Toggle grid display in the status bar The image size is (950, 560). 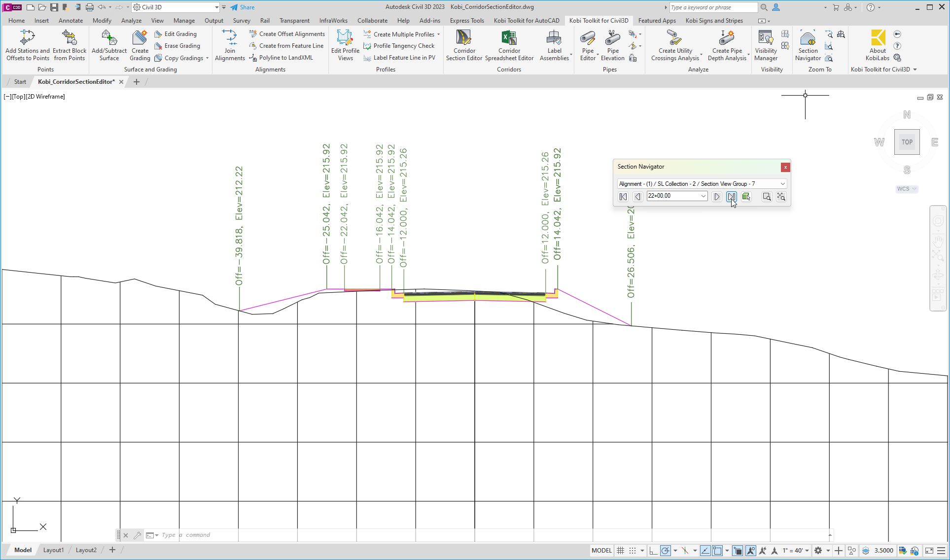(x=621, y=551)
